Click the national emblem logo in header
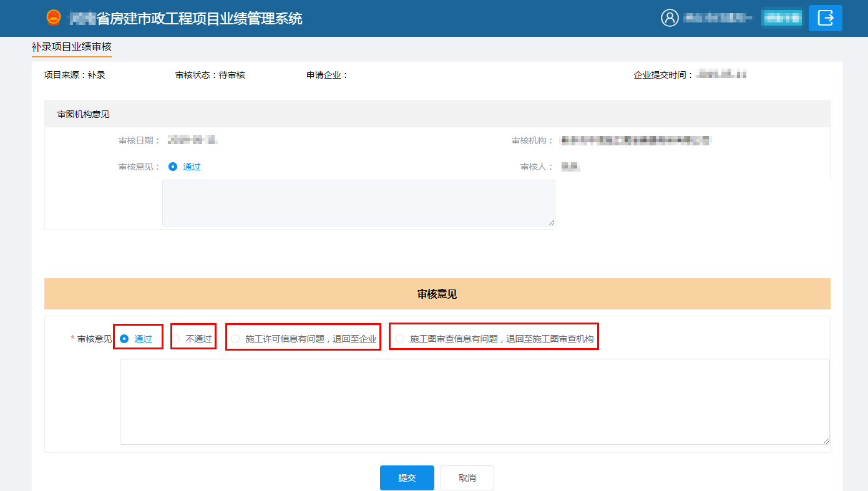Viewport: 868px width, 491px height. pos(54,18)
